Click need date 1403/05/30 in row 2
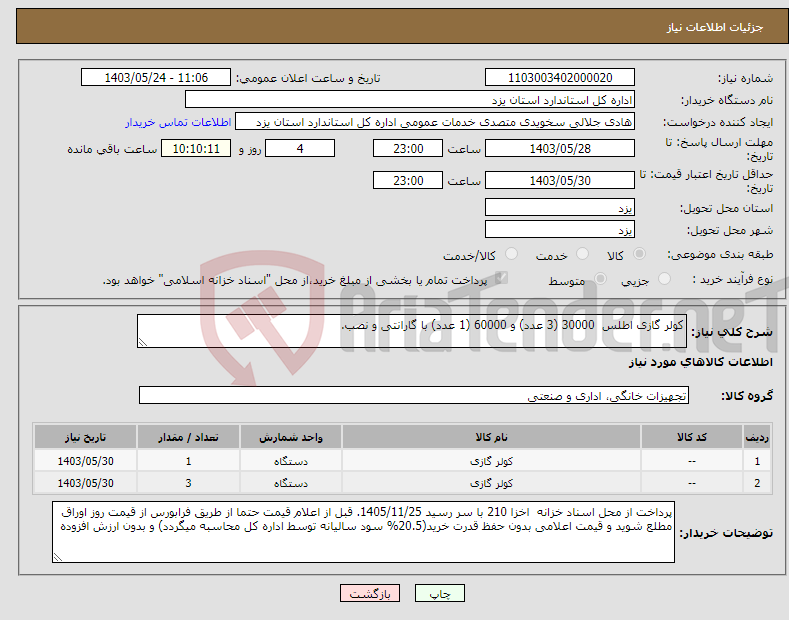 [86, 483]
